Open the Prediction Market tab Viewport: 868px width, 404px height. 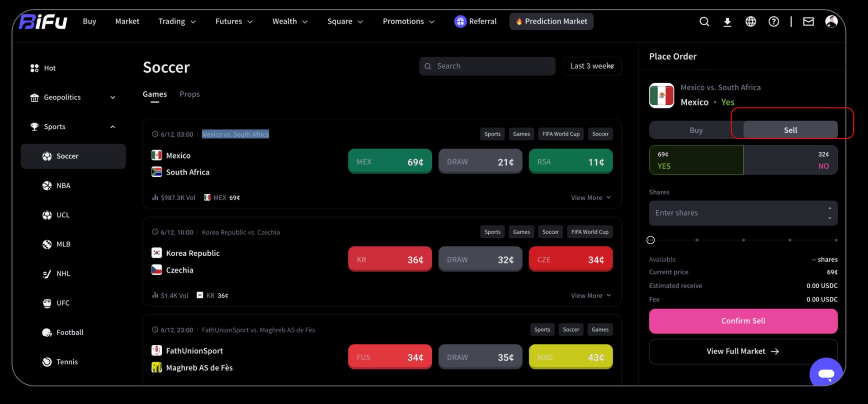point(551,22)
